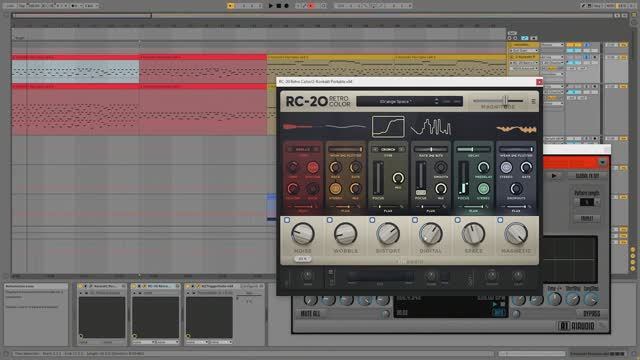Image resolution: width=640 pixels, height=360 pixels.
Task: Adjust the Space module DECAY slider
Action: [x=473, y=149]
